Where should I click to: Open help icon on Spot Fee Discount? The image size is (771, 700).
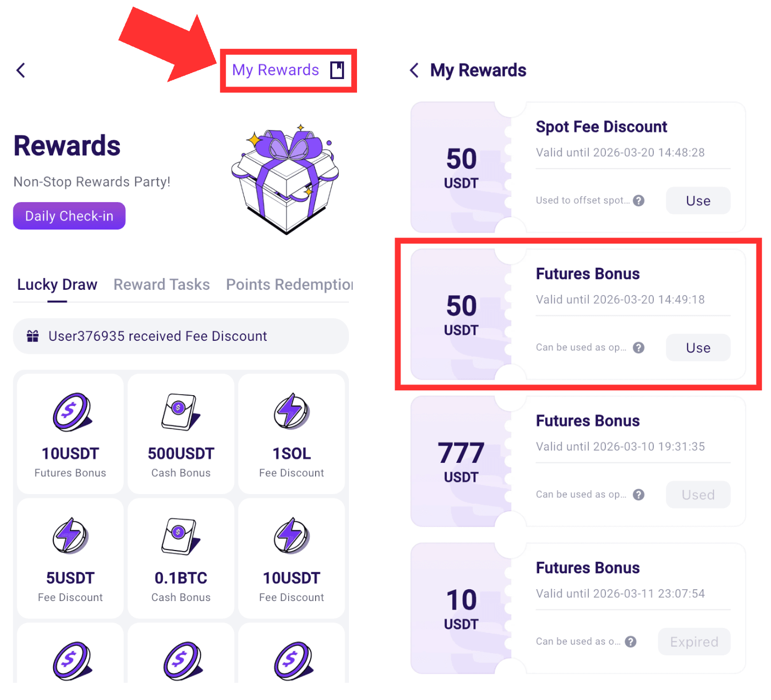tap(639, 201)
